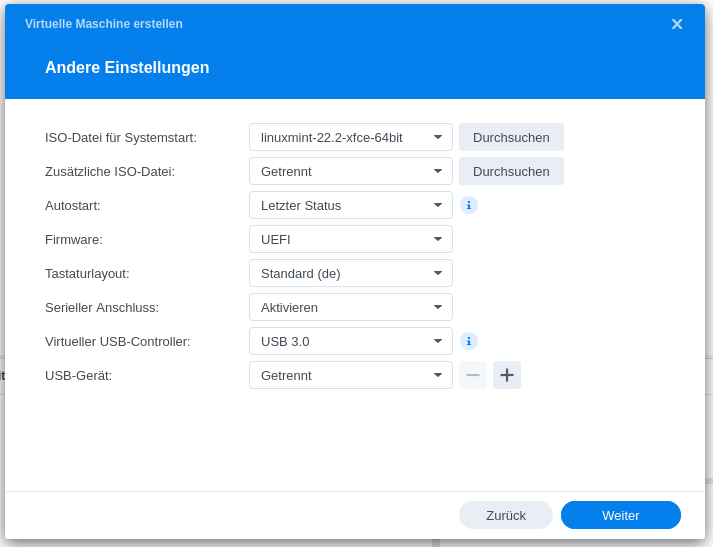The image size is (713, 547).
Task: Click the Autostart label
Action: point(73,206)
